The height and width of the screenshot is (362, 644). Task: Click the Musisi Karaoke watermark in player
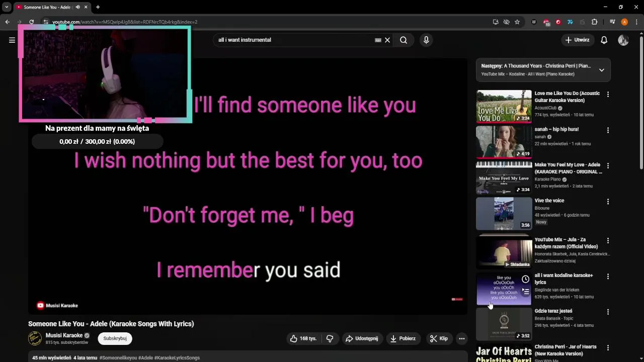(57, 305)
